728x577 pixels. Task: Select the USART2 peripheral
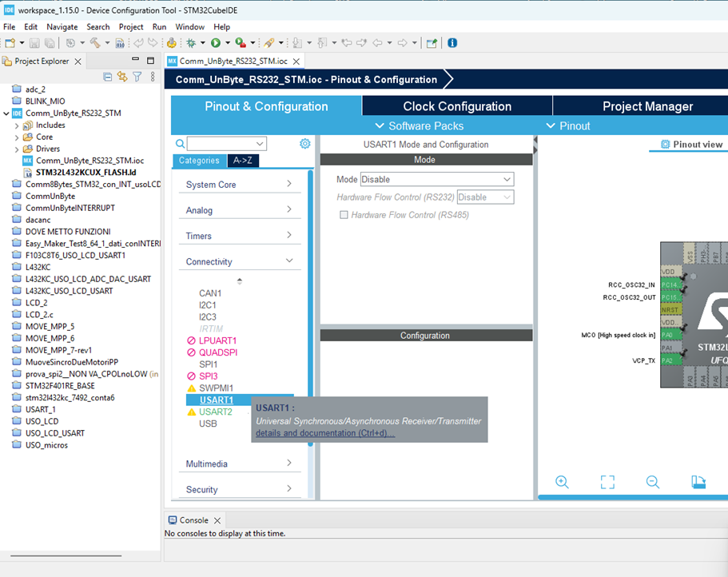(x=216, y=412)
